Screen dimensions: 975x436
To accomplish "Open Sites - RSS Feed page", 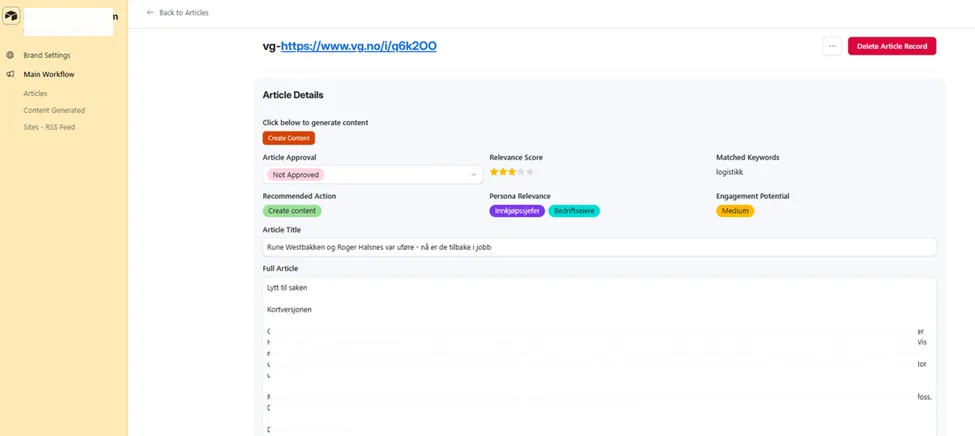I will tap(49, 127).
